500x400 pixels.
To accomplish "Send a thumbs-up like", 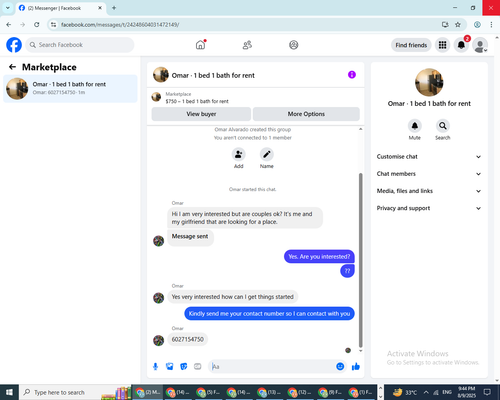I will [x=356, y=367].
